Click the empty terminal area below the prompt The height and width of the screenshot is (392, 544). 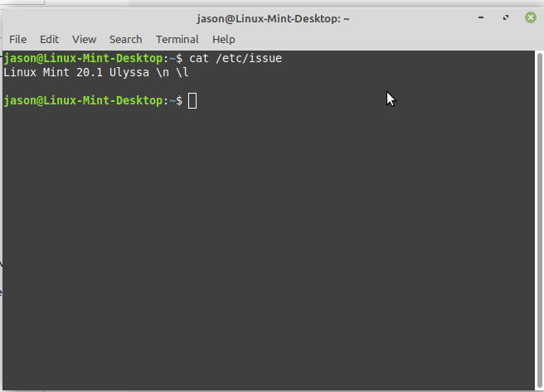pyautogui.click(x=265, y=249)
